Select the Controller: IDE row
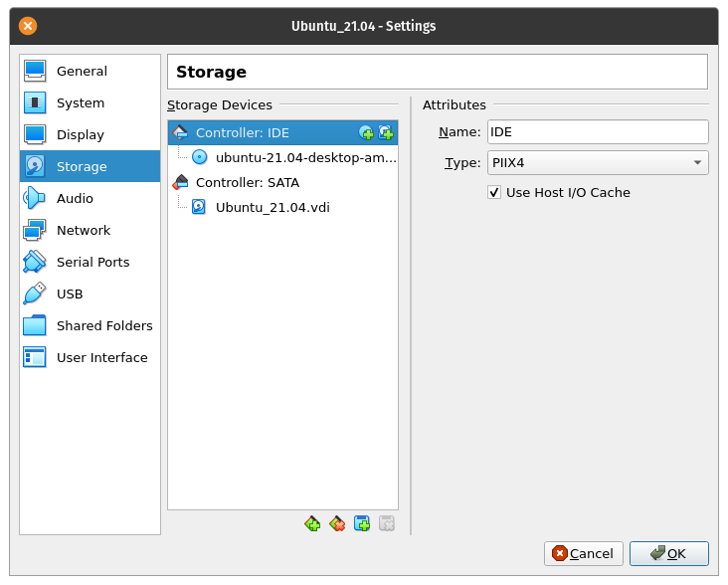 click(x=242, y=132)
